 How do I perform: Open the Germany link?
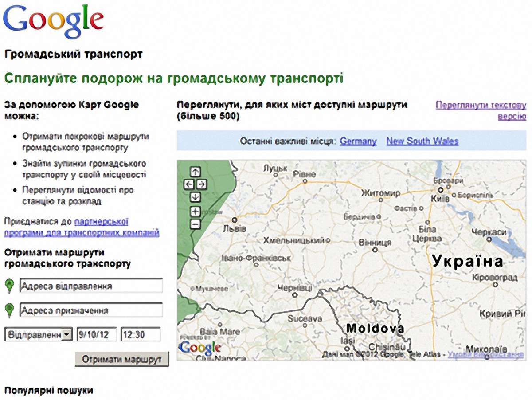coord(358,141)
